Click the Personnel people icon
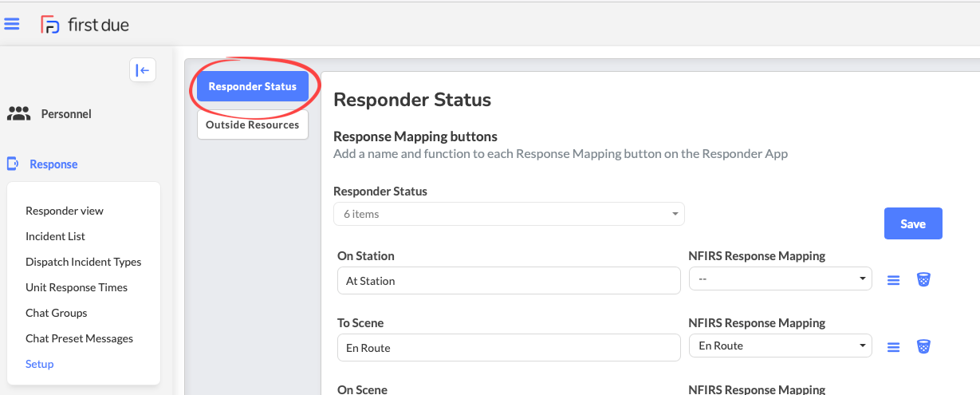The width and height of the screenshot is (980, 395). [x=18, y=113]
